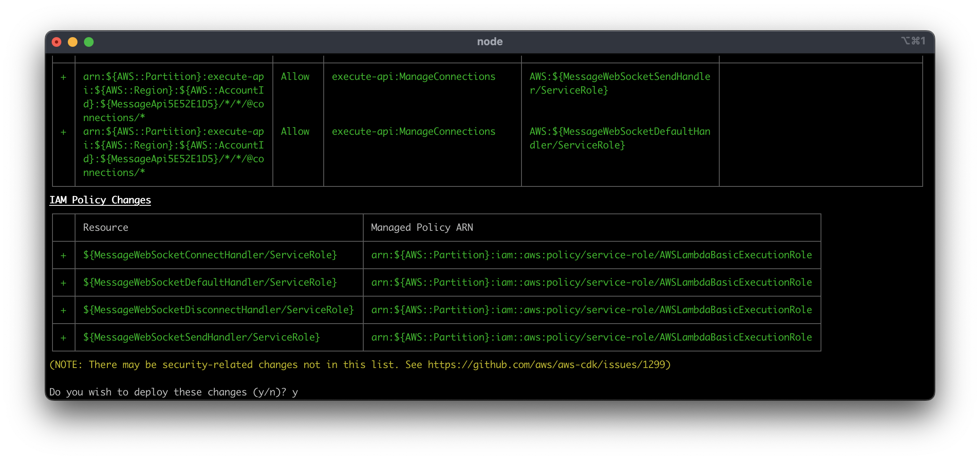Click the policy ARN in the ConnectHandler row
980x460 pixels.
click(591, 255)
